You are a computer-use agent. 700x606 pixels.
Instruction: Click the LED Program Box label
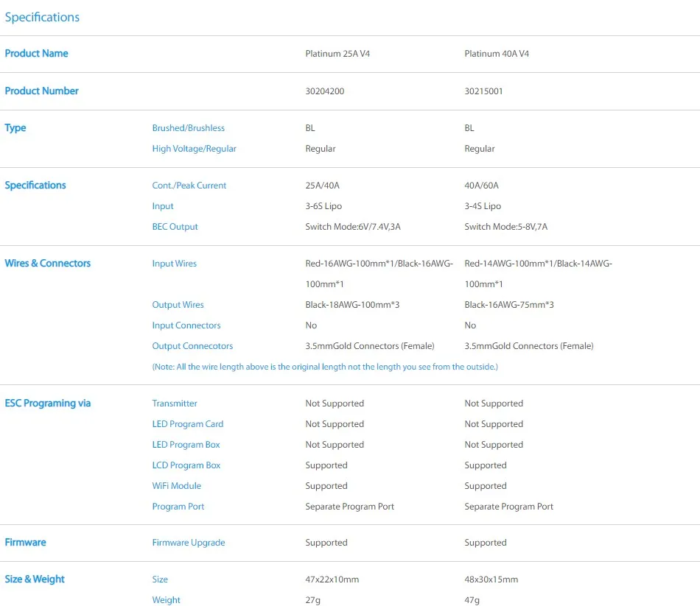186,445
